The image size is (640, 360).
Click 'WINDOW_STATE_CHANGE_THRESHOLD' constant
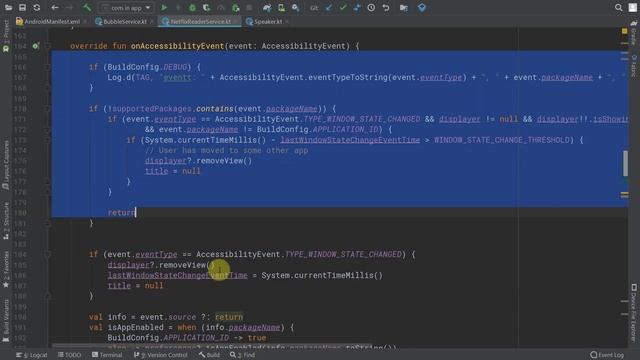[x=502, y=140]
